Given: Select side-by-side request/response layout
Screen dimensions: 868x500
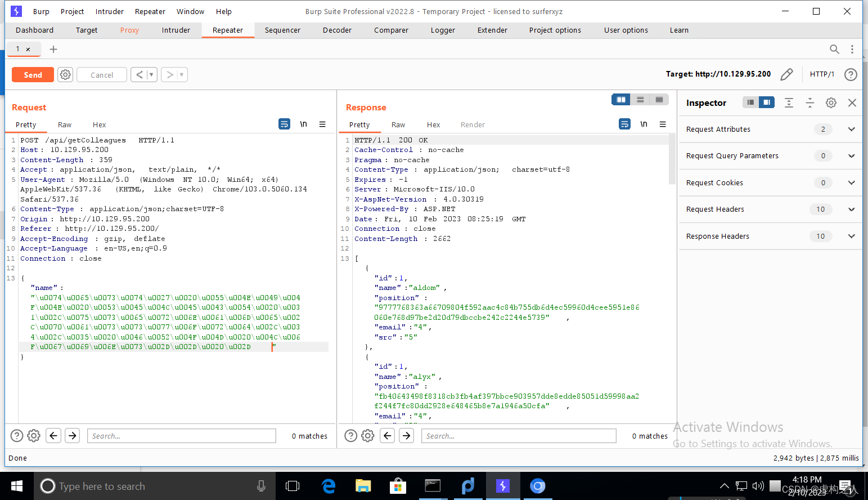Looking at the screenshot, I should [621, 100].
